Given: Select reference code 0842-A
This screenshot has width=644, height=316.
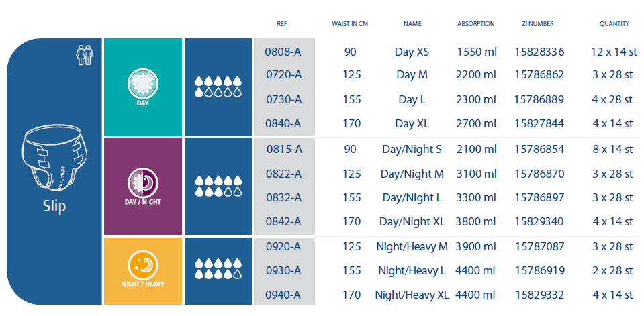Looking at the screenshot, I should [x=284, y=221].
